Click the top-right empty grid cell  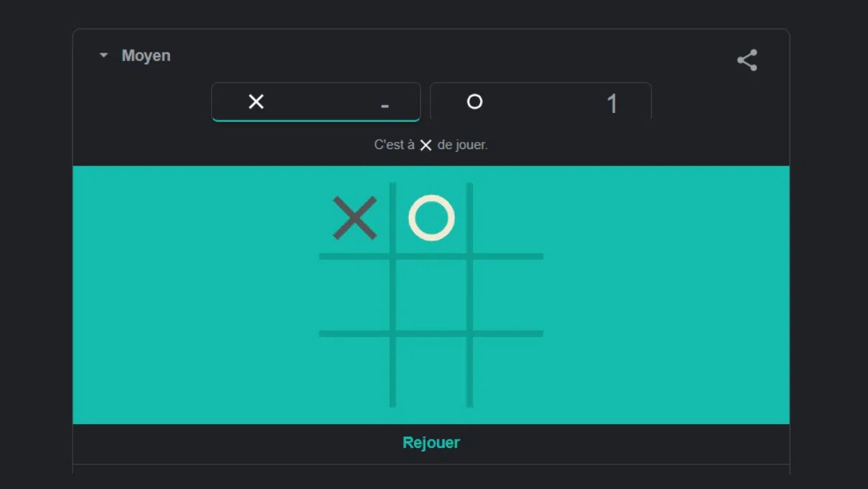point(508,218)
